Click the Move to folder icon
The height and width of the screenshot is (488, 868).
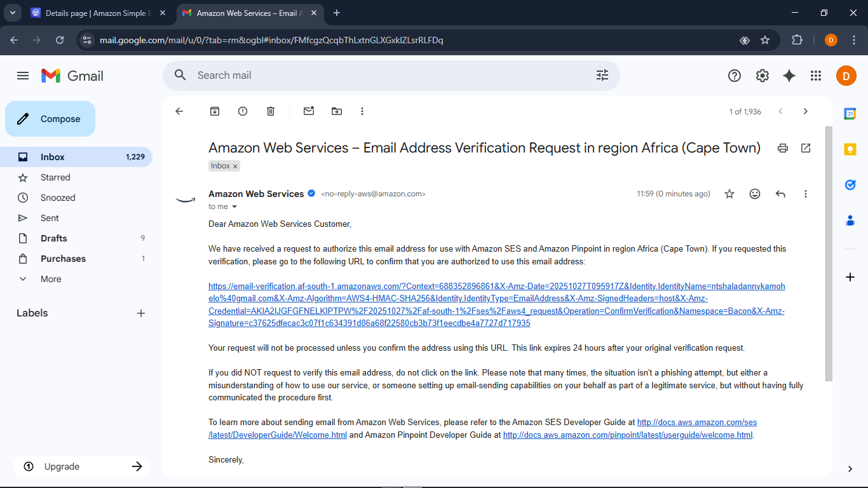pyautogui.click(x=337, y=111)
